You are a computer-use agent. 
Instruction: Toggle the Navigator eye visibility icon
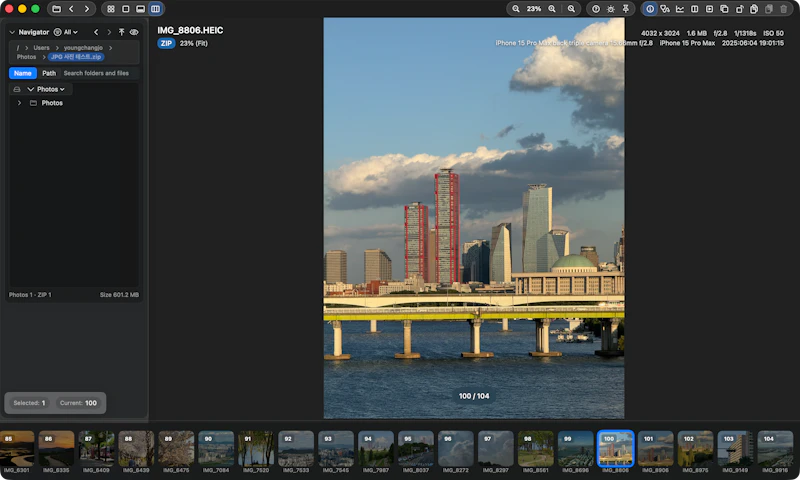tap(134, 32)
